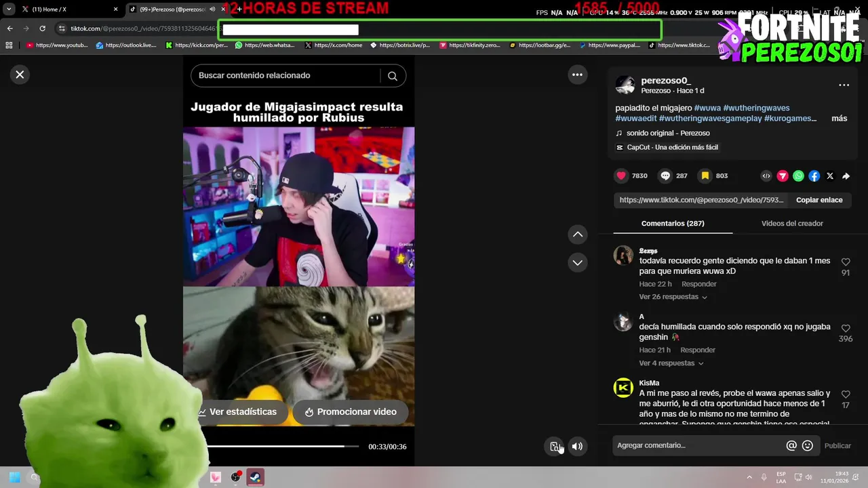Click the embed code icon

click(766, 176)
